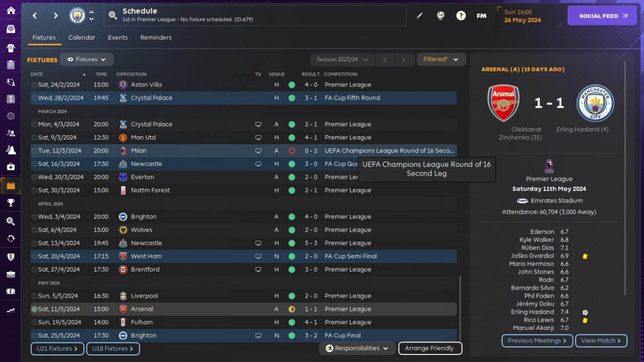644x362 pixels.
Task: Go to the Home sidebar icon
Action: (11, 11)
